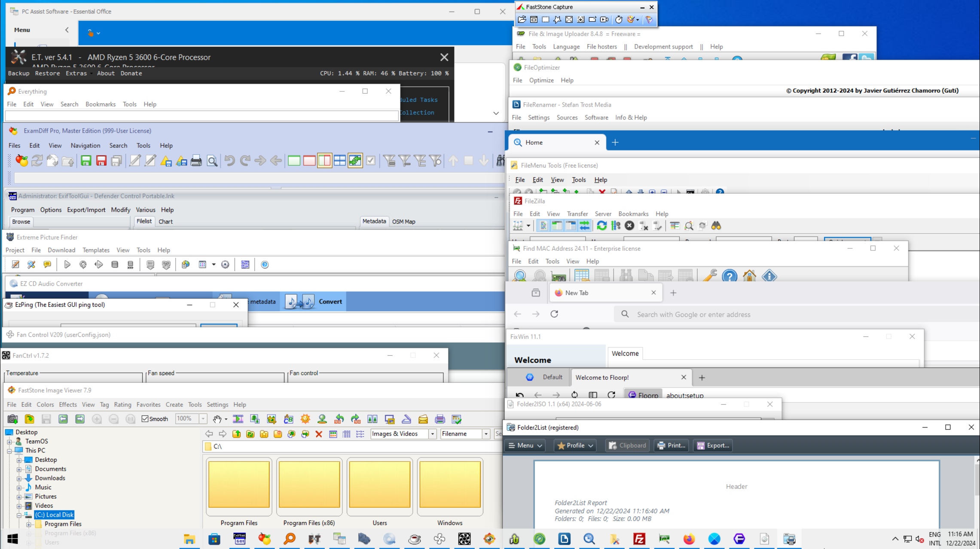Open the Transfer menu in FileZilla
Viewport: 980px width, 549px height.
[x=577, y=214]
